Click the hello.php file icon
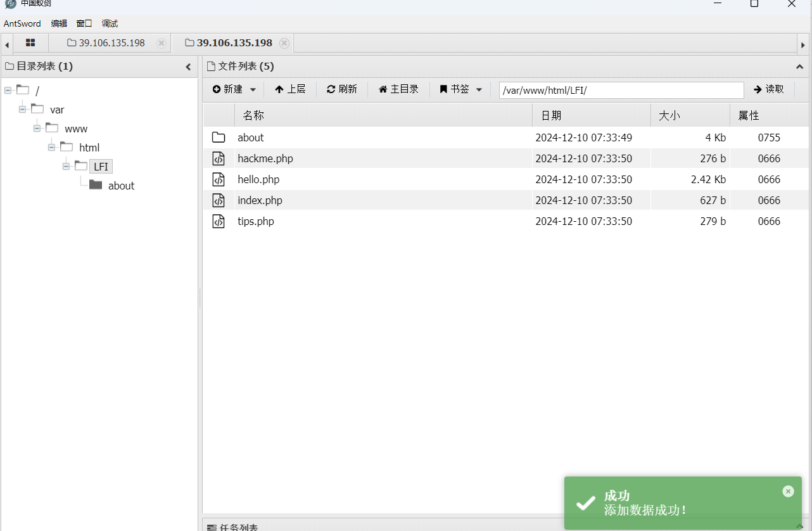 pos(219,179)
